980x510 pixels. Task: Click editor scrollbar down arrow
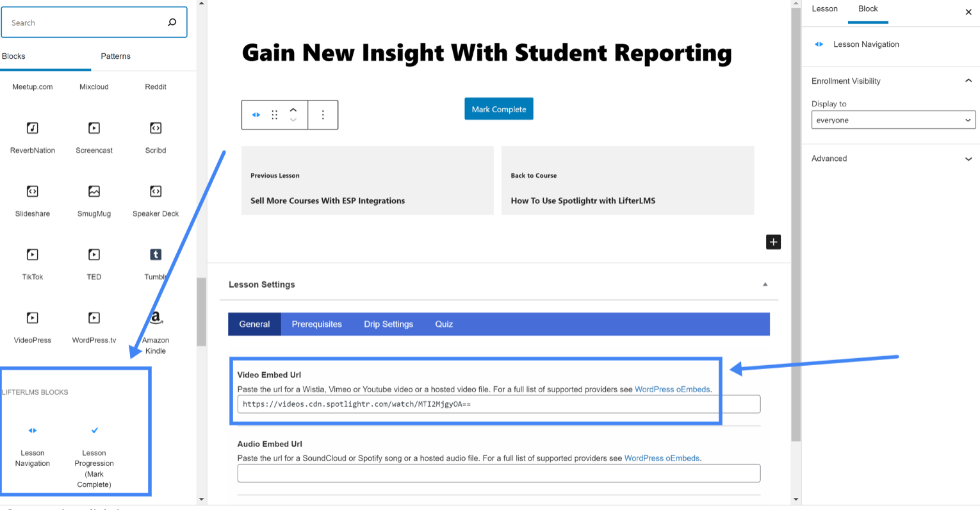coord(796,499)
